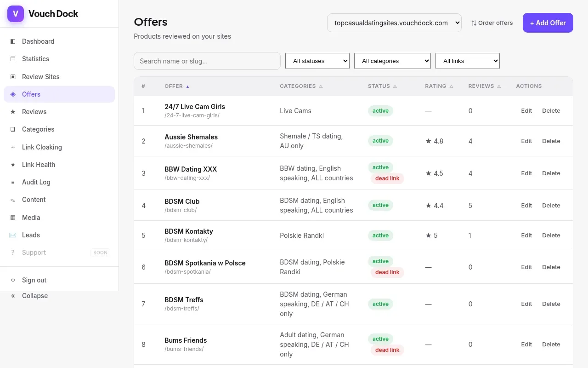
Task: Click dead link badge on BBW Dating XXX
Action: pos(387,178)
